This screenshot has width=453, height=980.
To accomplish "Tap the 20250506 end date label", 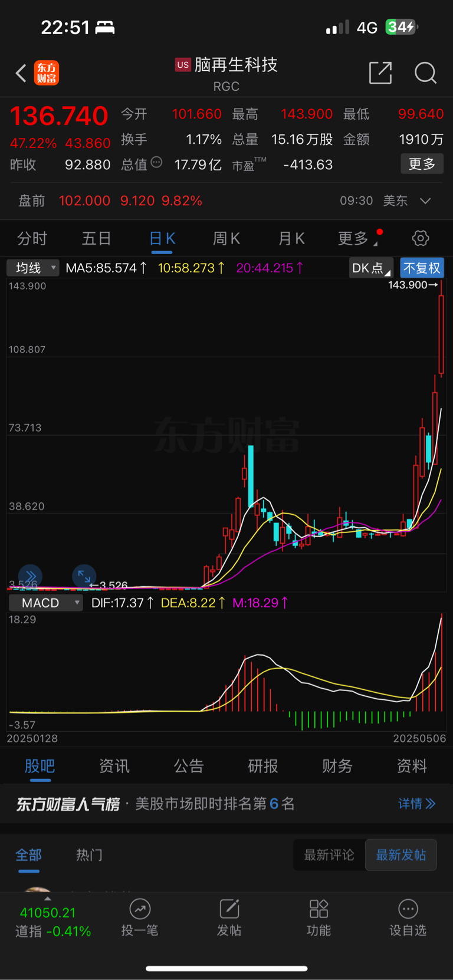I will (x=419, y=738).
